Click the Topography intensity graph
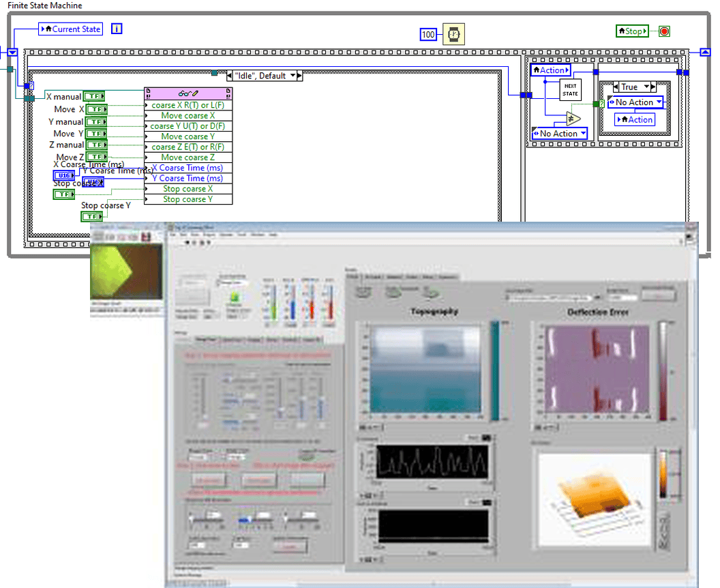The width and height of the screenshot is (720, 588). coord(425,369)
